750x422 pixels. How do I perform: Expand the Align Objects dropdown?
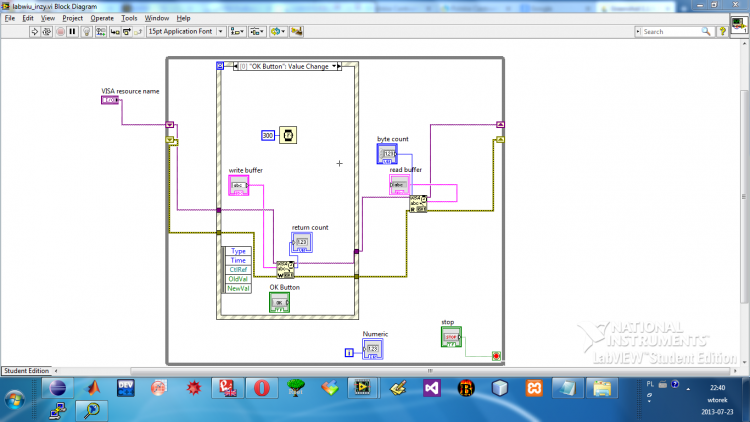pos(237,32)
